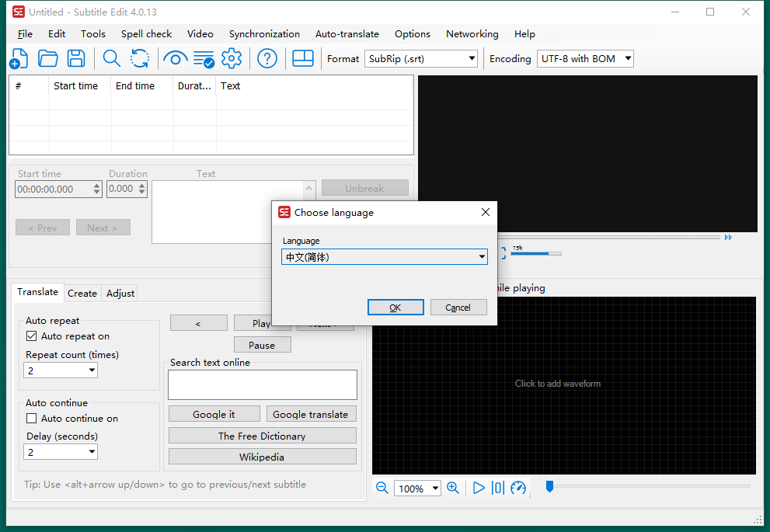The height and width of the screenshot is (532, 770).
Task: Click the Start time column header
Action: 80,86
